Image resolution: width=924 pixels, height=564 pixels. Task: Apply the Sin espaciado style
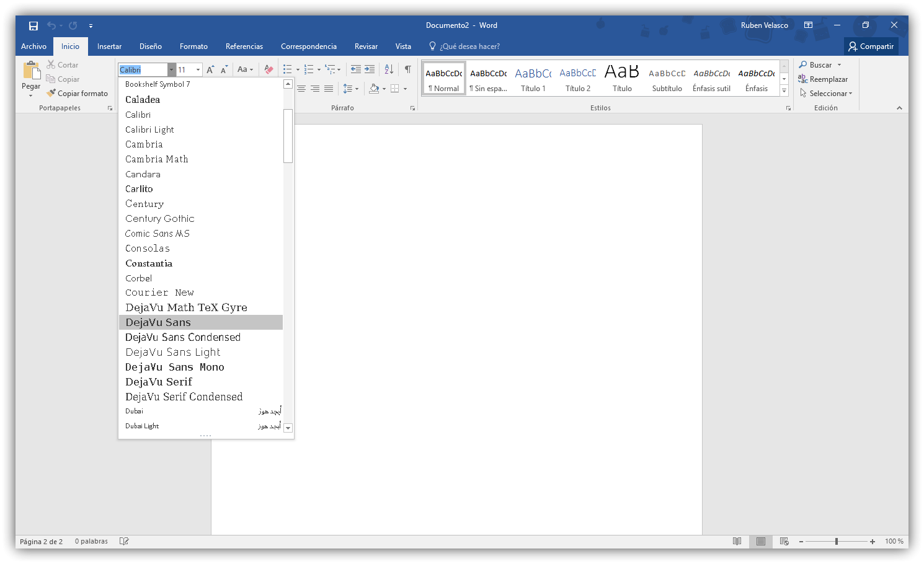click(x=489, y=79)
